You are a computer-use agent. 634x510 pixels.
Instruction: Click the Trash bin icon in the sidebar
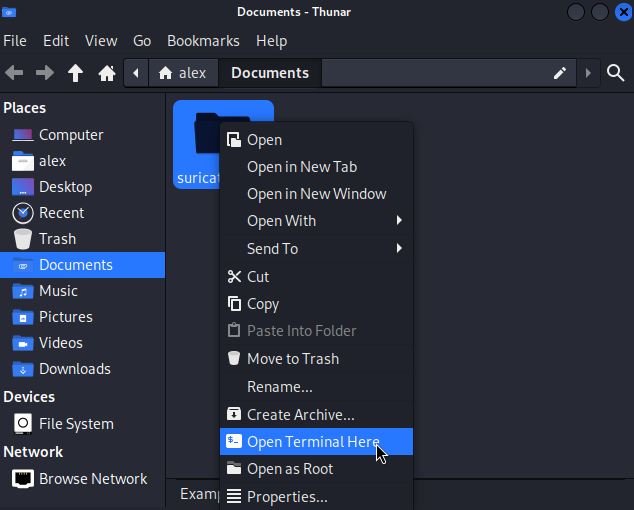tap(23, 239)
